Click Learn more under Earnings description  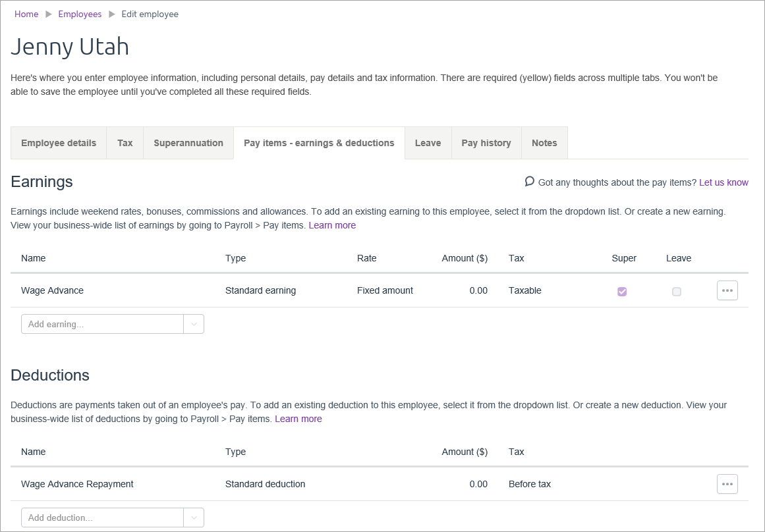click(332, 225)
